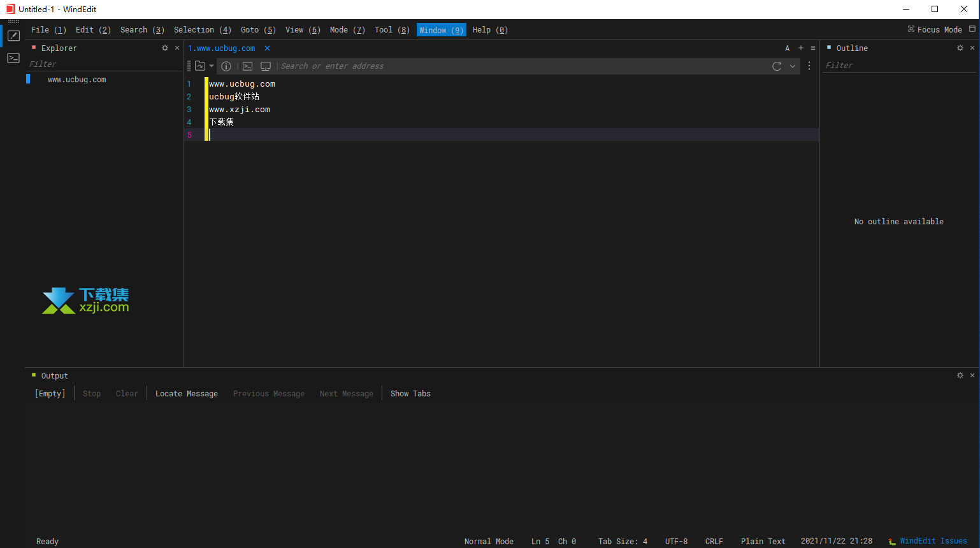The image size is (980, 548).
Task: Click the Outline filter field
Action: pos(899,66)
